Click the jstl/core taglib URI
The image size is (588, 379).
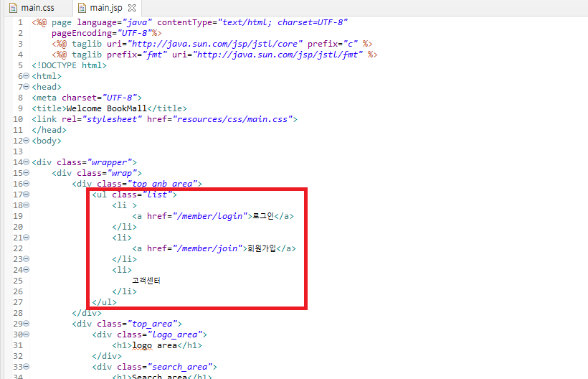215,44
